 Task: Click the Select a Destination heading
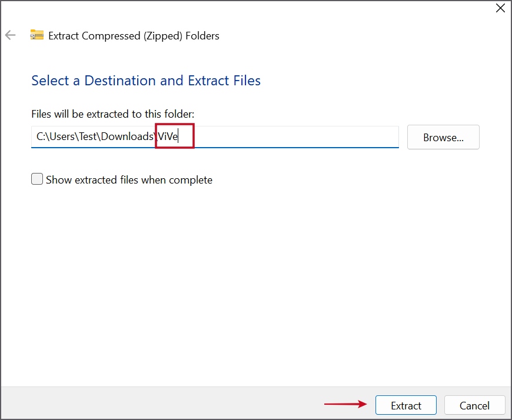[145, 81]
